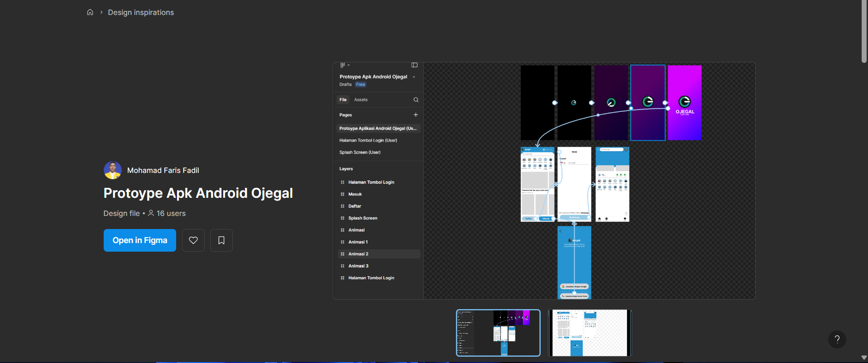The image size is (868, 363).
Task: Switch to the Assets tab
Action: [x=361, y=100]
